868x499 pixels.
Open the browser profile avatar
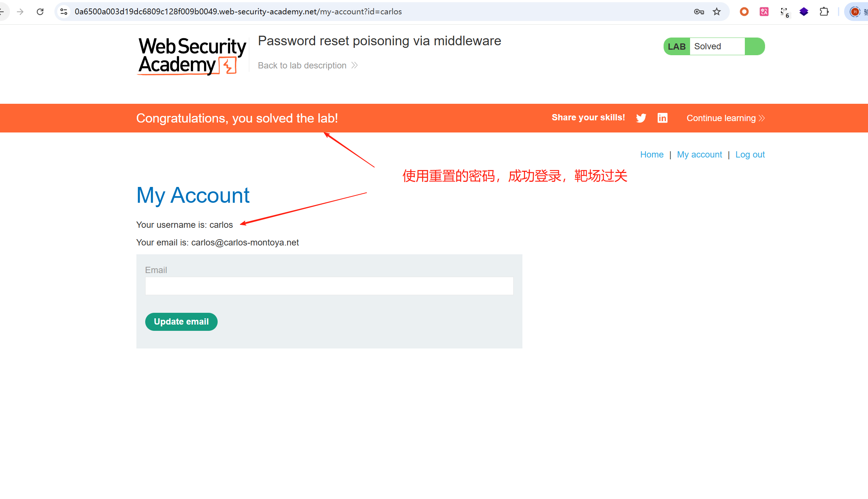click(x=855, y=12)
